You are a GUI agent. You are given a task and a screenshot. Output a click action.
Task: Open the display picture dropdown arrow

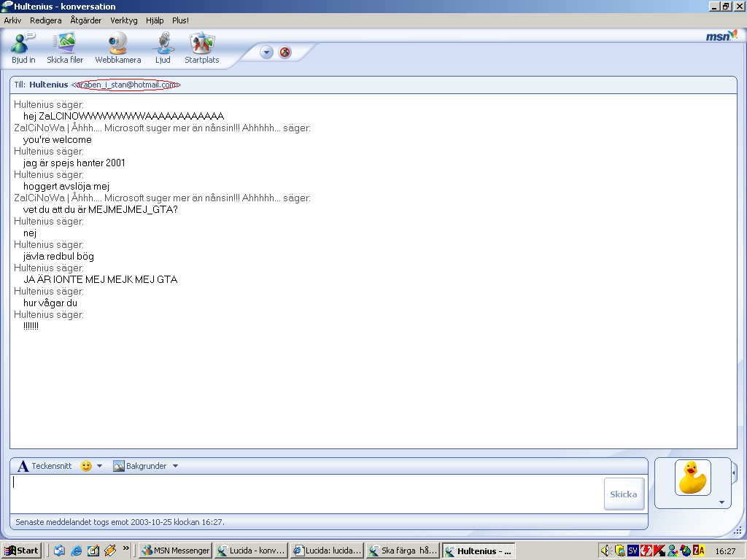click(x=721, y=502)
